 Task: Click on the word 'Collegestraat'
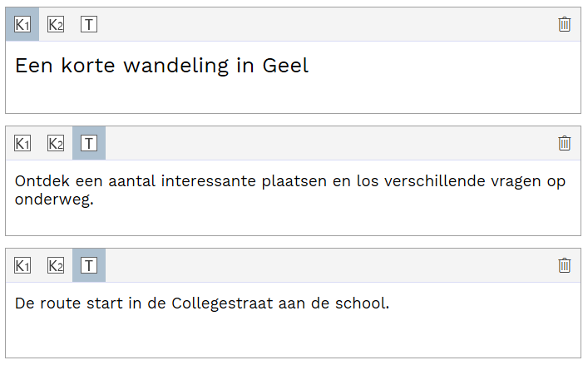[222, 303]
